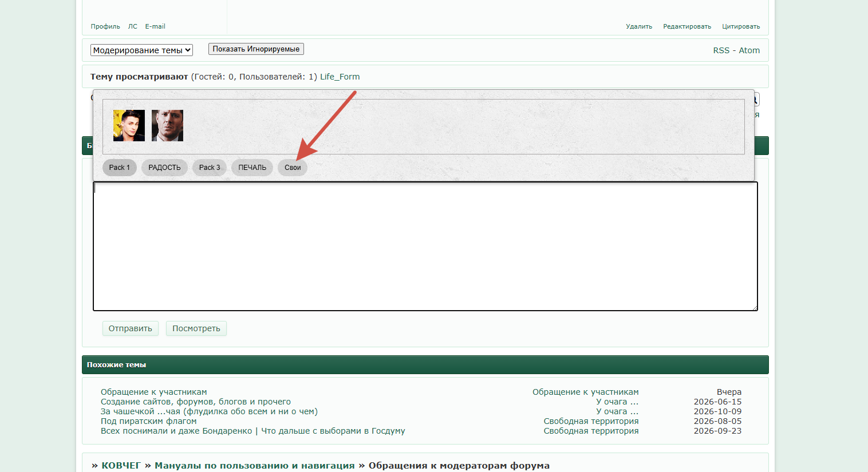Open Свободная территория forum beside 2026-08-05
Image resolution: width=868 pixels, height=472 pixels.
591,421
